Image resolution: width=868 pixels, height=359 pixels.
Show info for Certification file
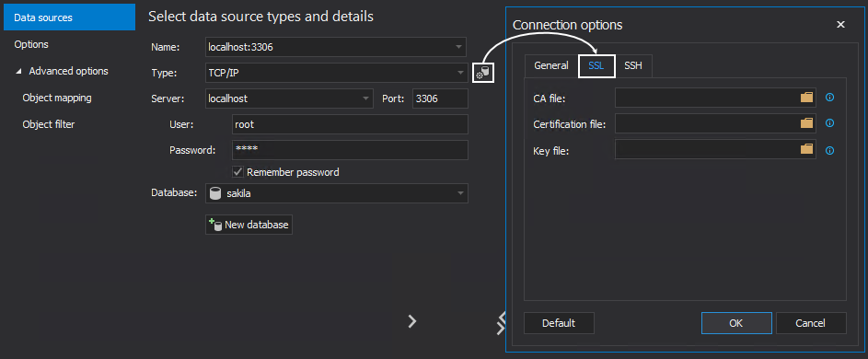pos(829,123)
